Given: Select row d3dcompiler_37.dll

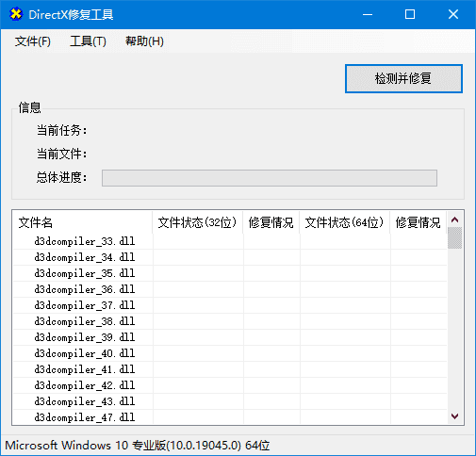Looking at the screenshot, I should [230, 305].
